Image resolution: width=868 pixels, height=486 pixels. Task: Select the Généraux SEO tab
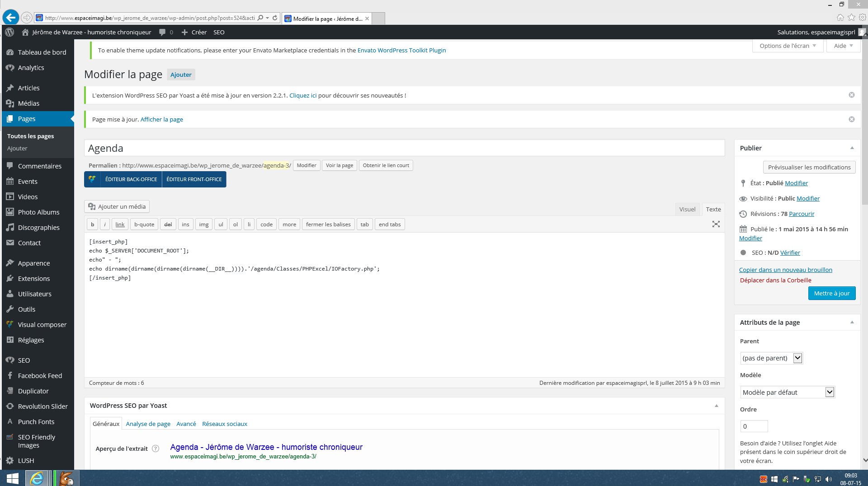(x=106, y=424)
